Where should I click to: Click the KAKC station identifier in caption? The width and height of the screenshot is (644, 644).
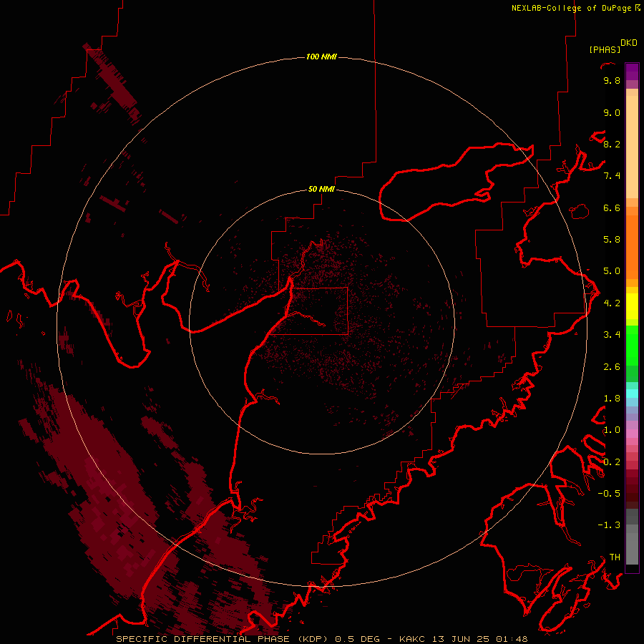click(x=413, y=639)
